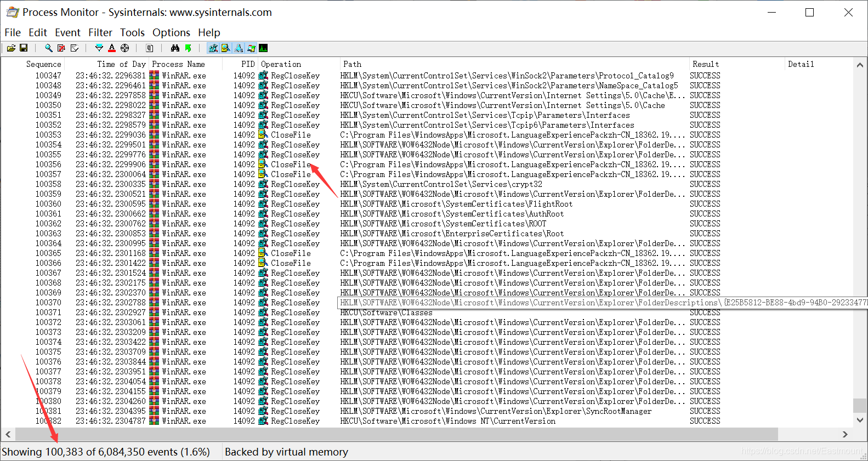Select sequence number 100347

[x=48, y=76]
